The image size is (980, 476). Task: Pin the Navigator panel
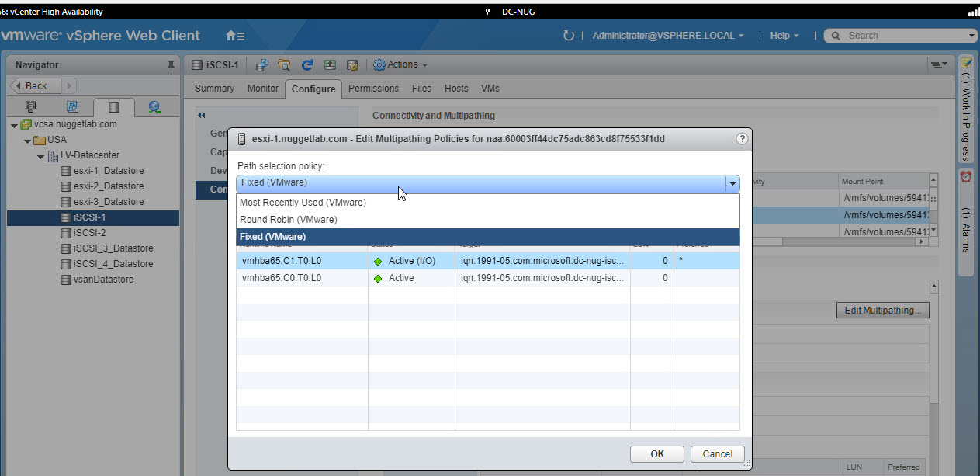(171, 65)
